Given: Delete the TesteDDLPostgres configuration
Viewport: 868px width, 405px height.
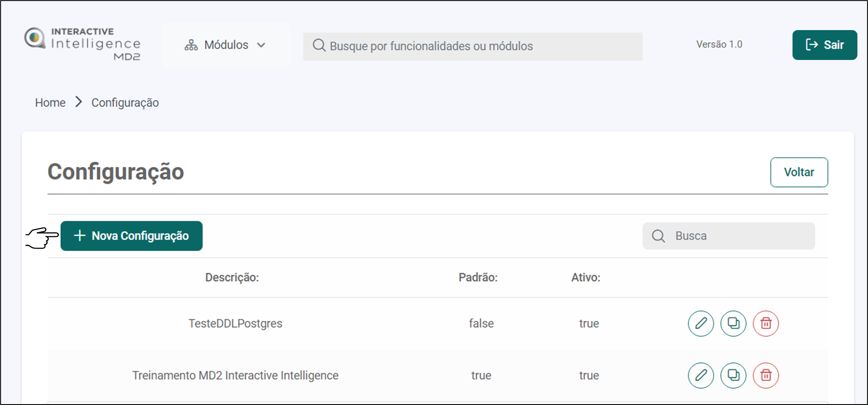Looking at the screenshot, I should [765, 324].
